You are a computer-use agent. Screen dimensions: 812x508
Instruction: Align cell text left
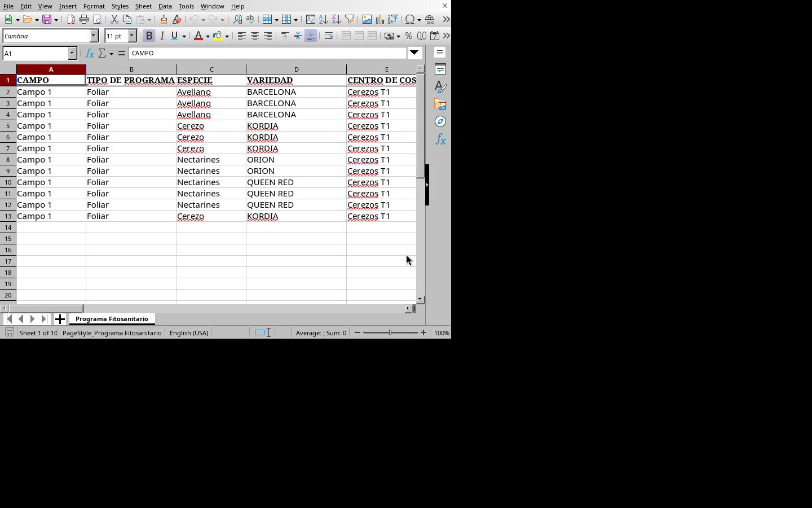click(x=241, y=36)
